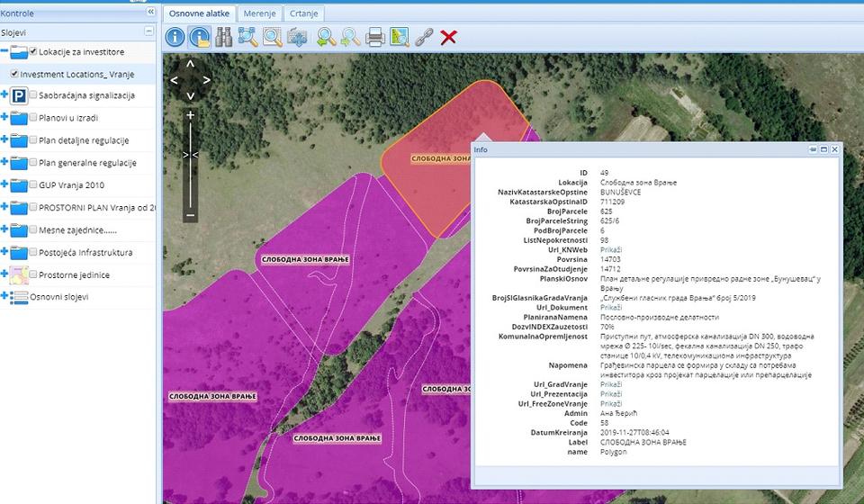Click the chain link icon
The width and height of the screenshot is (864, 504).
point(424,37)
